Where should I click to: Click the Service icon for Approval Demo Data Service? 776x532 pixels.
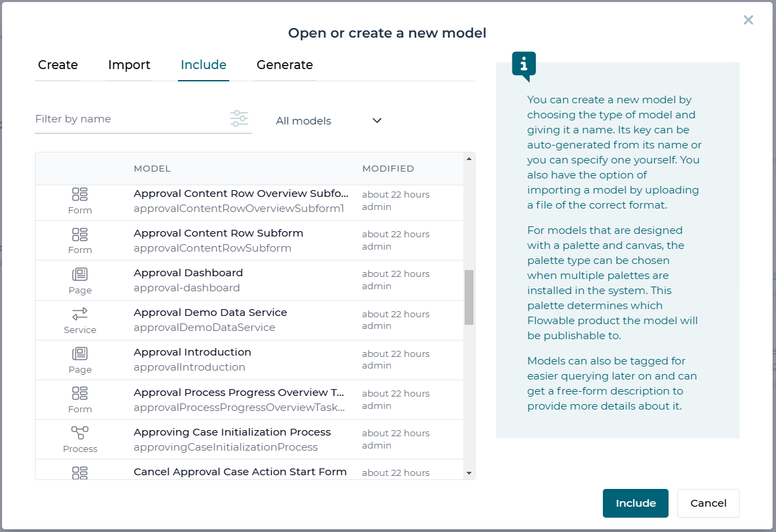click(x=80, y=314)
